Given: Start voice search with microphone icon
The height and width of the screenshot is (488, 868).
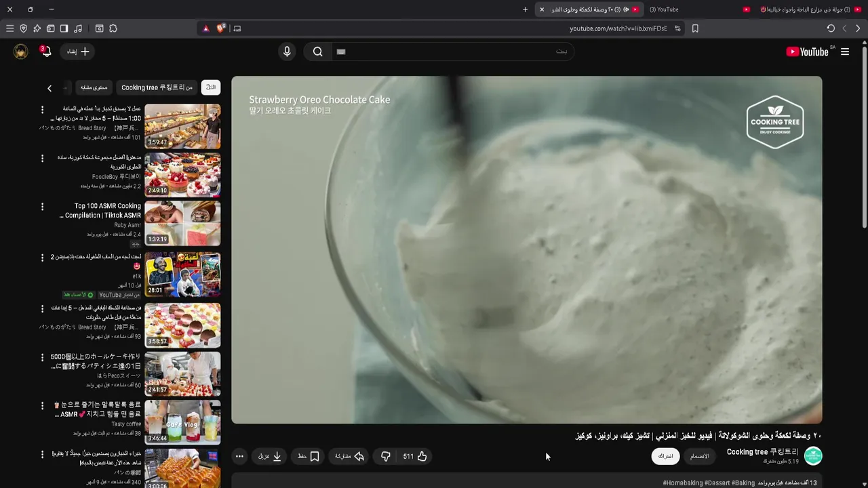Looking at the screenshot, I should coord(287,52).
